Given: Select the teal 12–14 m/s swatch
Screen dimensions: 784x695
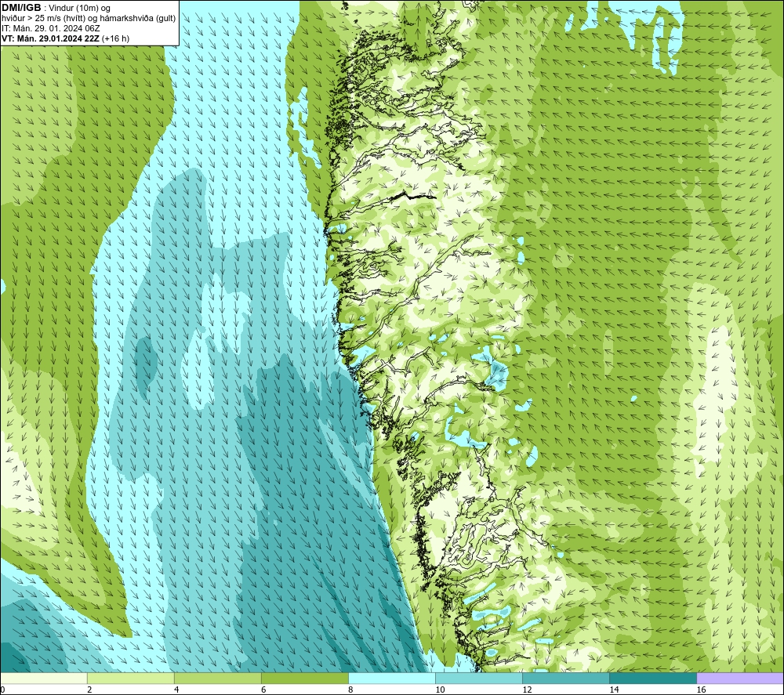Looking at the screenshot, I should pos(565,679).
